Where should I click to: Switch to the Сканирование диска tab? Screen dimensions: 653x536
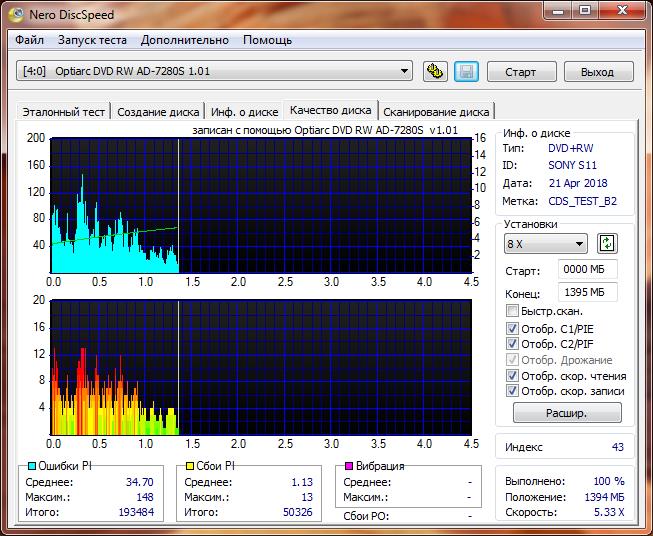coord(436,112)
